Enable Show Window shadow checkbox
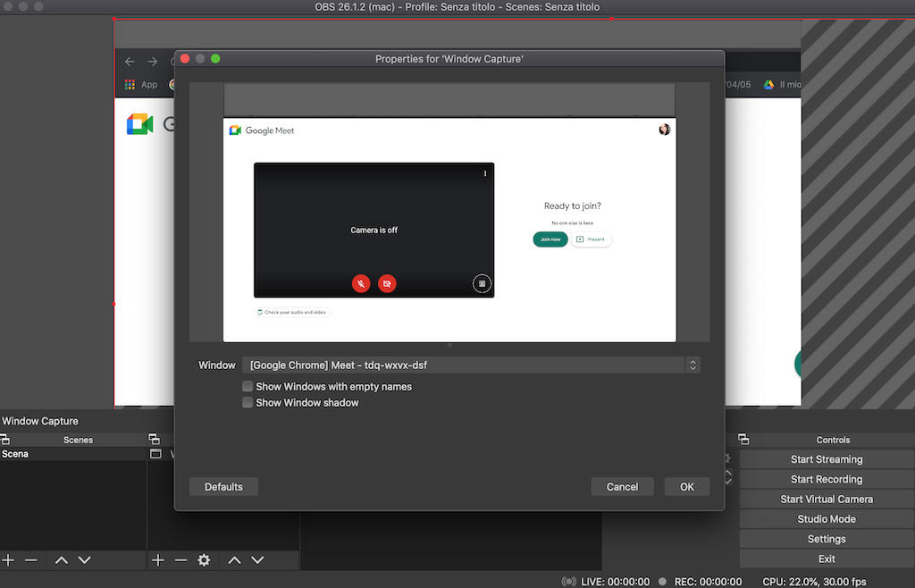Image resolution: width=915 pixels, height=588 pixels. click(248, 402)
